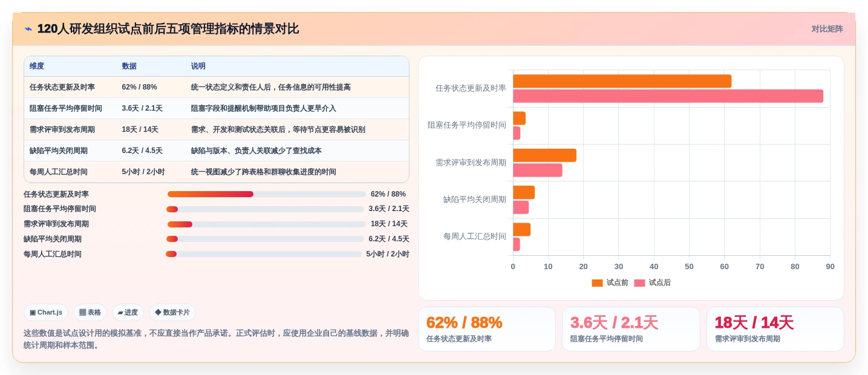Click the 阻塞任务平均停留时间 progress bar
This screenshot has height=375, width=868.
pyautogui.click(x=265, y=209)
